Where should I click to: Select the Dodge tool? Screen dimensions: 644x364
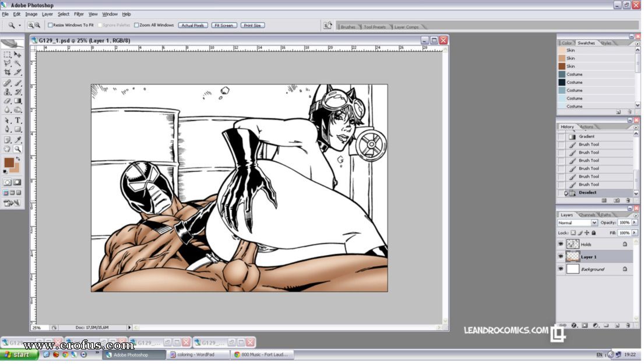coord(17,110)
